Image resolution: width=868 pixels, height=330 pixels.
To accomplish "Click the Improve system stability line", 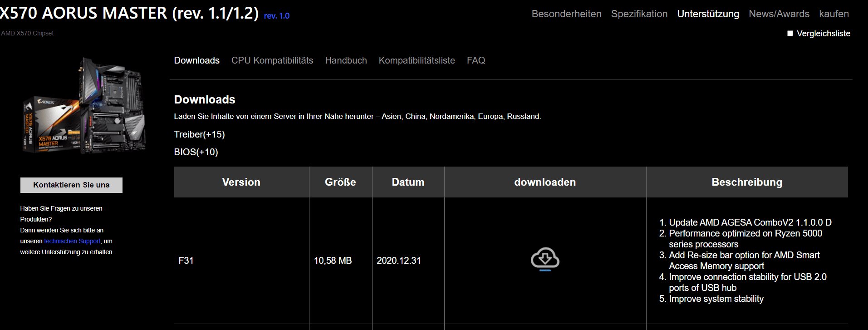I will pyautogui.click(x=716, y=299).
